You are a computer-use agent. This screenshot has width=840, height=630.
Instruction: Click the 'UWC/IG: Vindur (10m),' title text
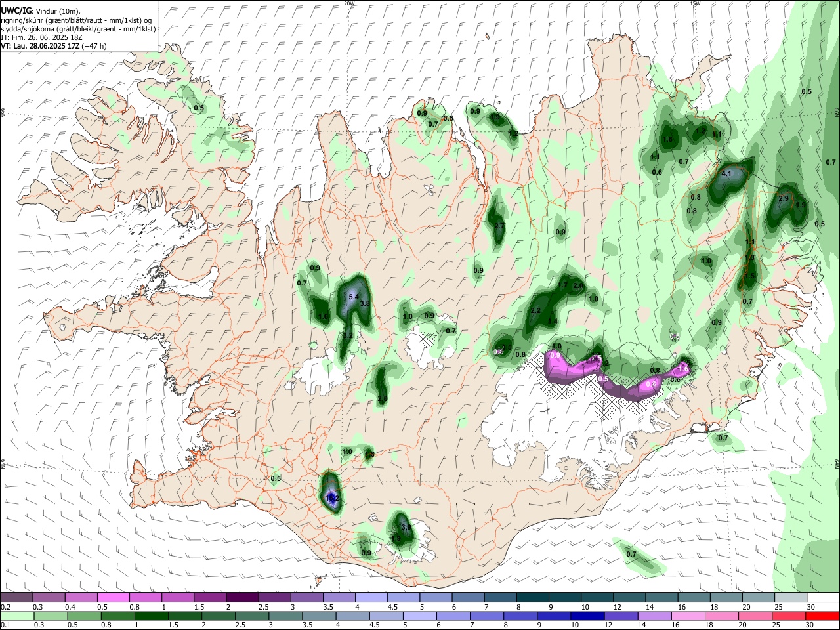[41, 10]
